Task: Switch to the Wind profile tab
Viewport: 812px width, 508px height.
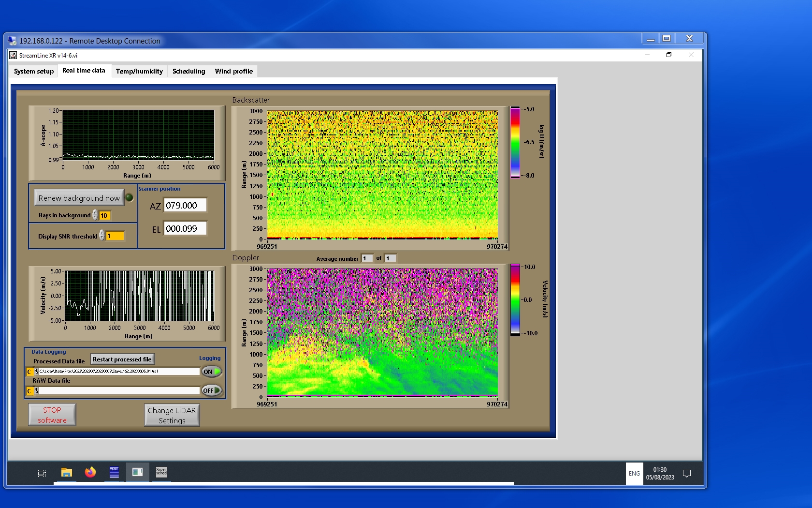Action: coord(233,71)
